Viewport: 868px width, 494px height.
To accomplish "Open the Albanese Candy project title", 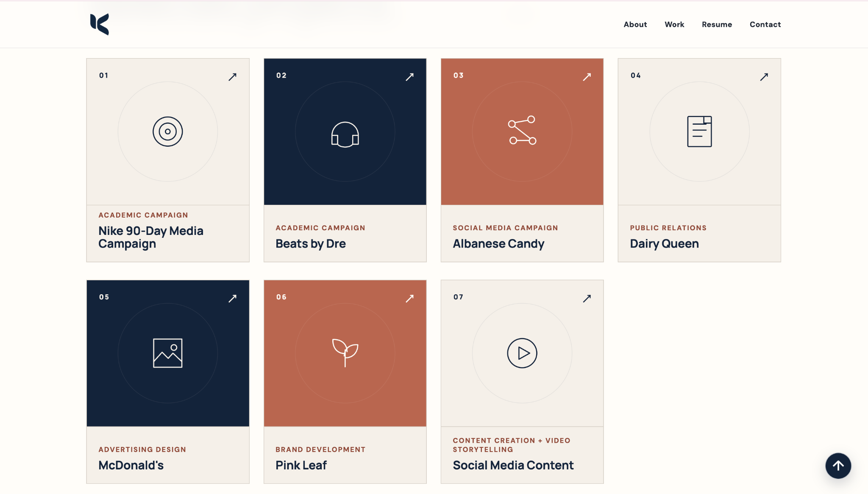I will (498, 244).
